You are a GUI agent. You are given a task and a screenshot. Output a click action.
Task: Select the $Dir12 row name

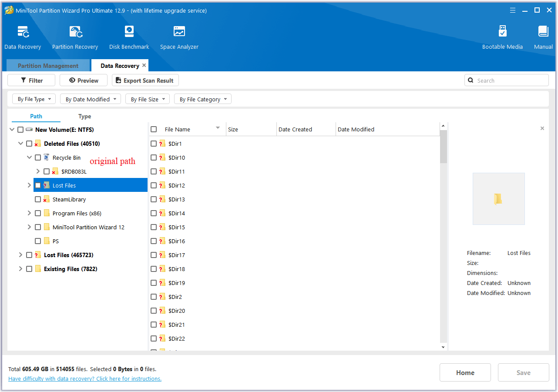click(177, 185)
